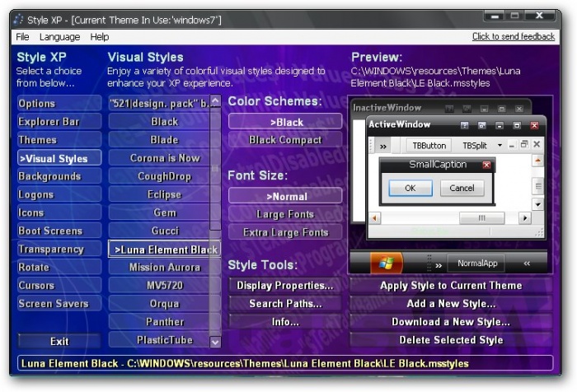Select the Visual Styles section
Screen dimensions: 577x392
coord(59,158)
